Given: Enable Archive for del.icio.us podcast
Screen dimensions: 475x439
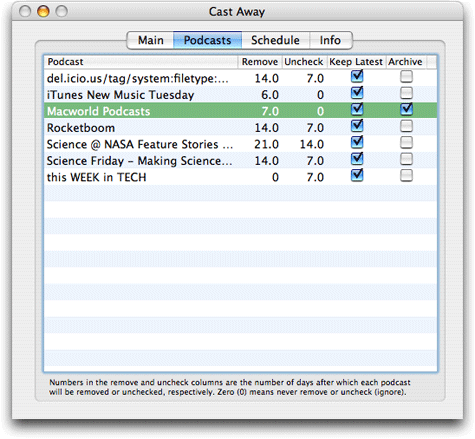Looking at the screenshot, I should point(406,77).
